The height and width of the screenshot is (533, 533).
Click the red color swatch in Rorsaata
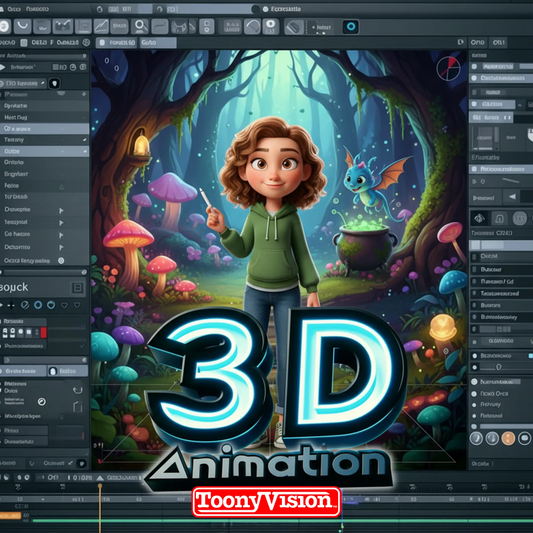click(x=44, y=332)
